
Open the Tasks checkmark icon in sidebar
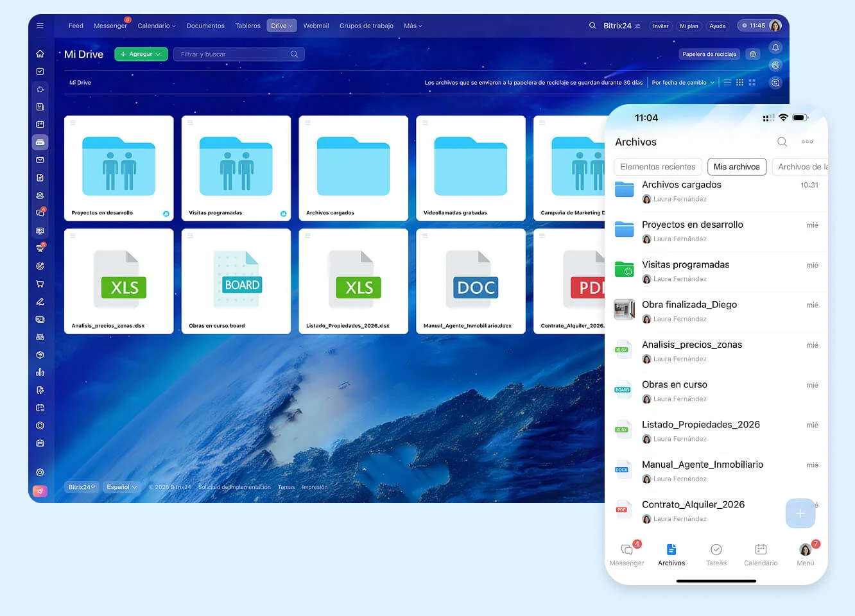tap(40, 72)
